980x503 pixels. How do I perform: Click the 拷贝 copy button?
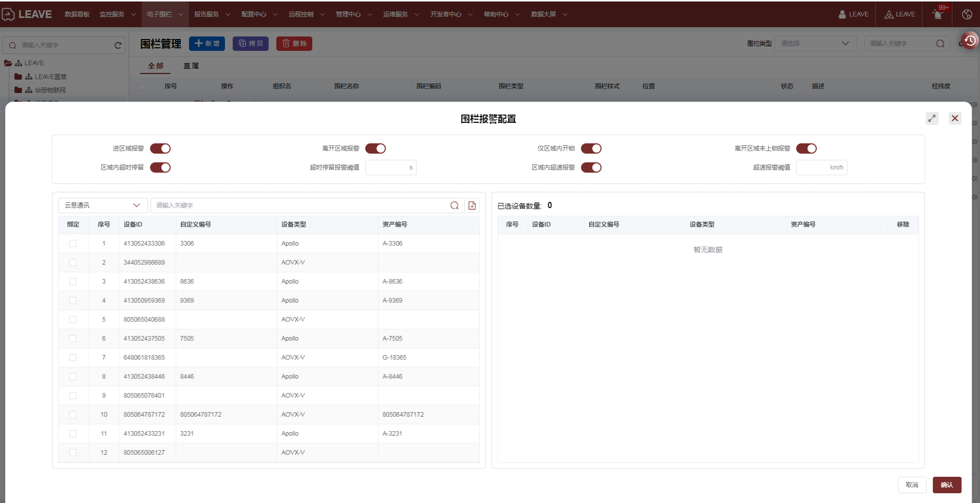251,44
